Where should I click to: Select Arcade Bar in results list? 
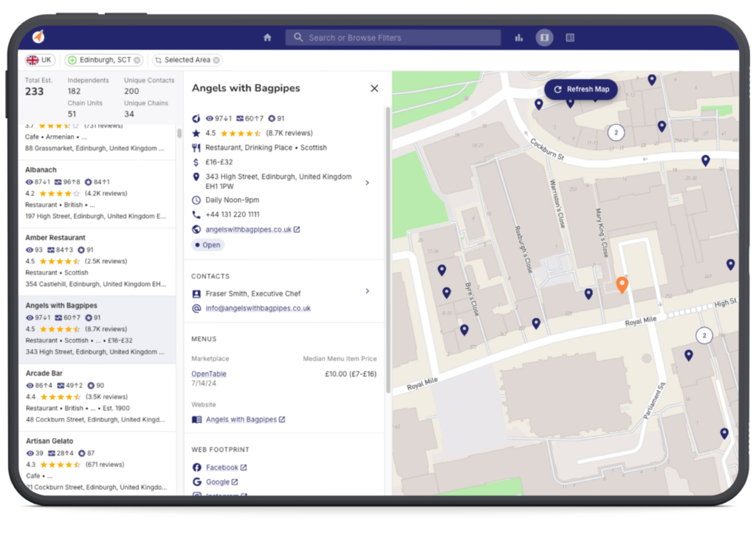point(43,374)
